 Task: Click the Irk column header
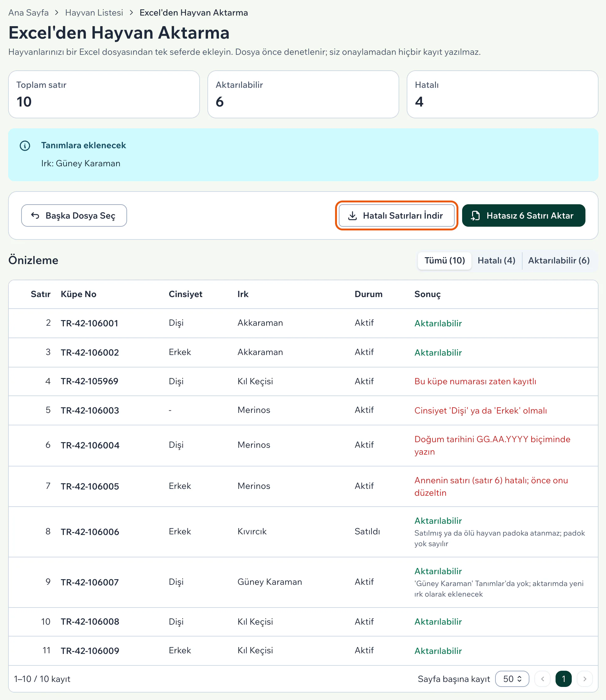243,294
